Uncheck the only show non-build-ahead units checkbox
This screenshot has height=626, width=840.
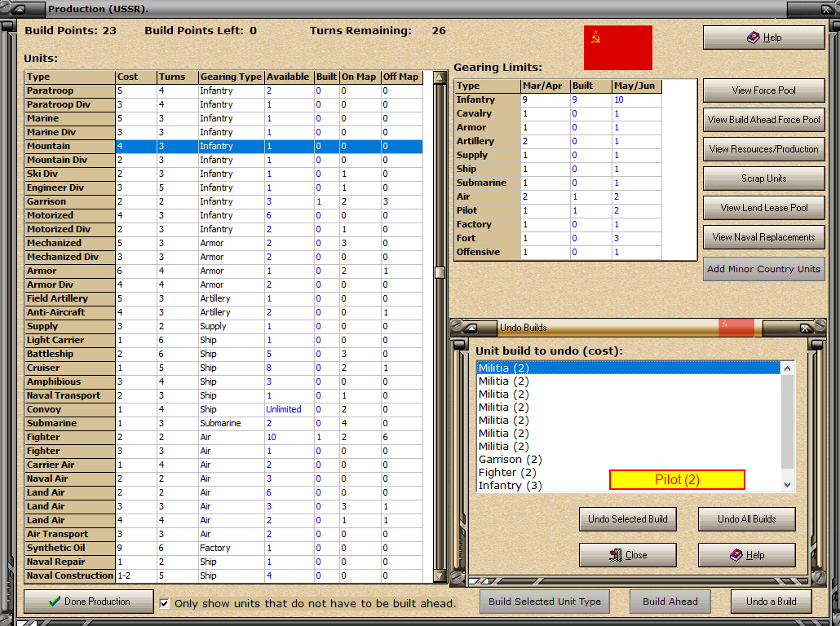pyautogui.click(x=165, y=603)
